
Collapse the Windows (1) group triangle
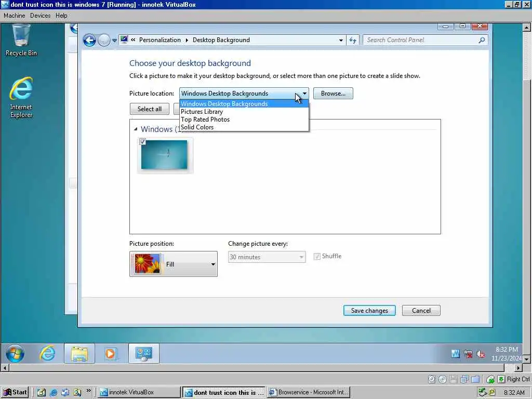click(136, 129)
